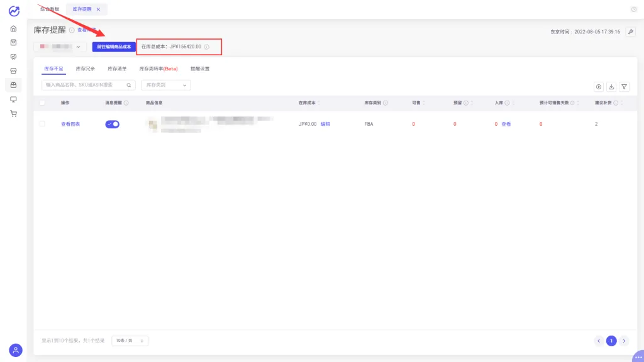This screenshot has width=644, height=362.
Task: Open the 查看图表 link
Action: [x=70, y=124]
